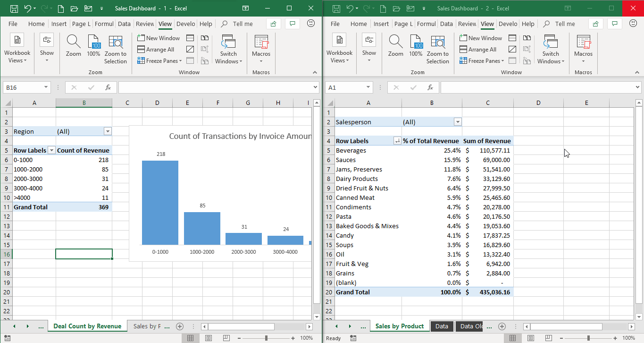Viewport: 644px width, 343px height.
Task: Switch to Page Break Preview in right status bar
Action: coord(549,338)
